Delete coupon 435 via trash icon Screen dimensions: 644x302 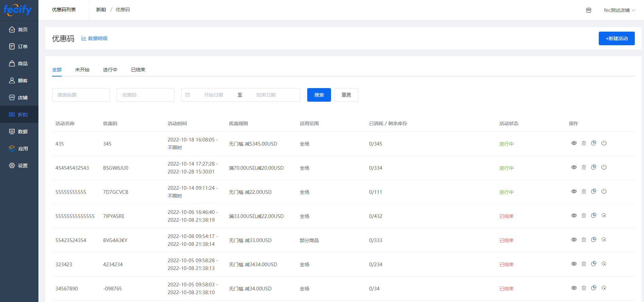pos(584,143)
